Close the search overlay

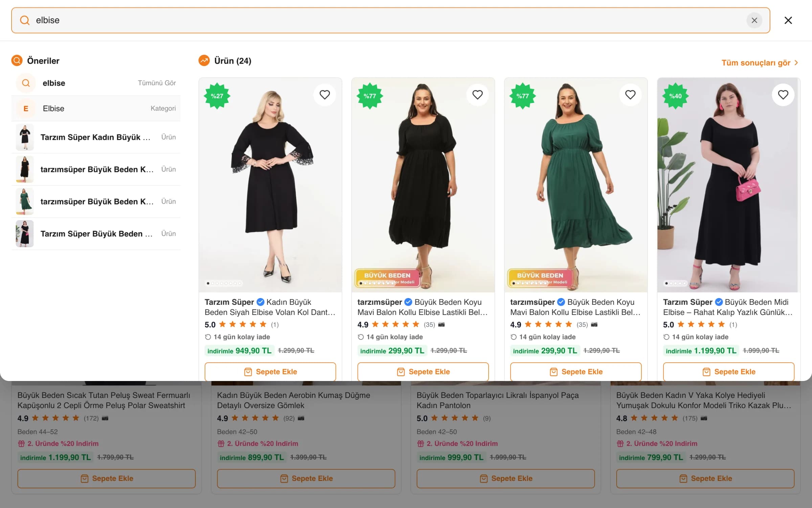(x=788, y=20)
